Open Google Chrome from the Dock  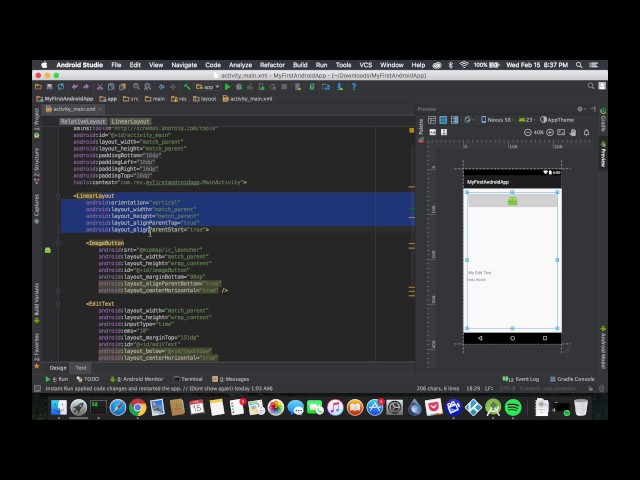click(138, 407)
